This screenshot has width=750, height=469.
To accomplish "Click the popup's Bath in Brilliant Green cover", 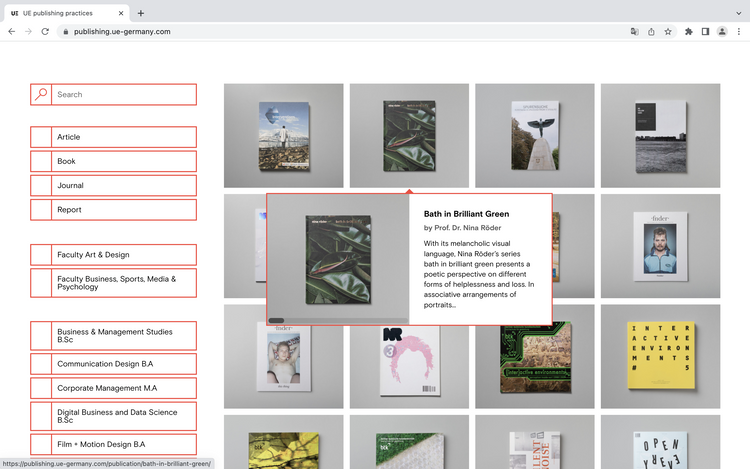I will coord(338,259).
